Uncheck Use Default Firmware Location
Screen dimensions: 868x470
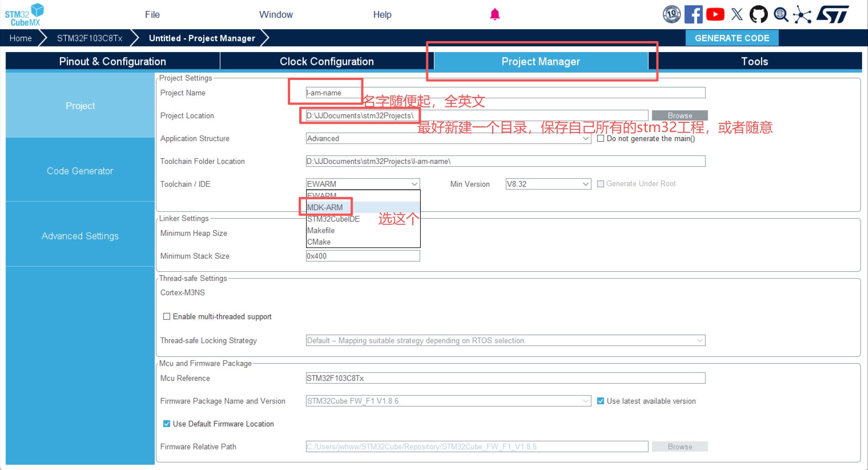[167, 424]
